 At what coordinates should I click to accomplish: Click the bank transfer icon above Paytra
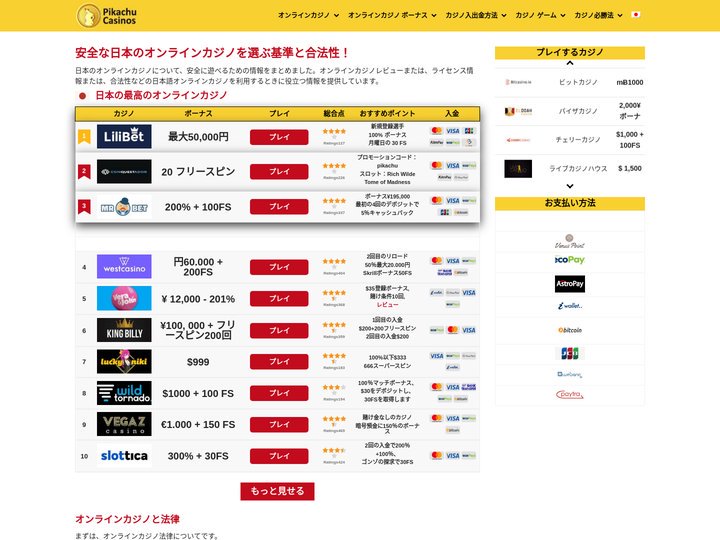(x=569, y=374)
